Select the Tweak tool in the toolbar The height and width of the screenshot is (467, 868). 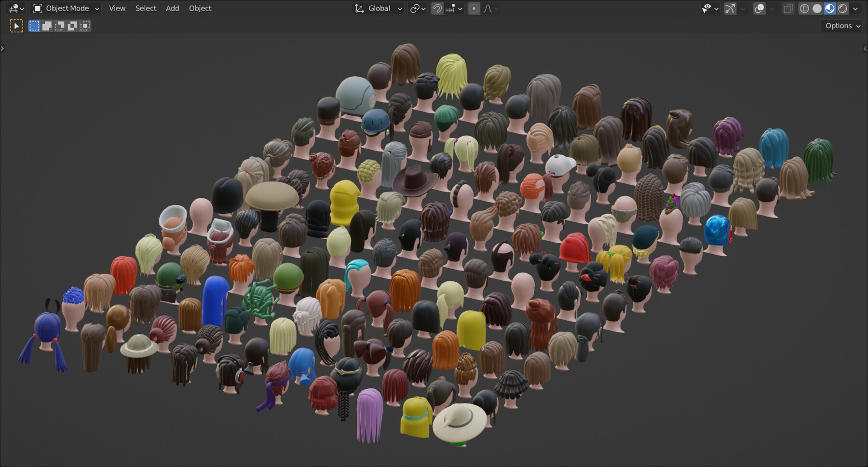pyautogui.click(x=16, y=26)
